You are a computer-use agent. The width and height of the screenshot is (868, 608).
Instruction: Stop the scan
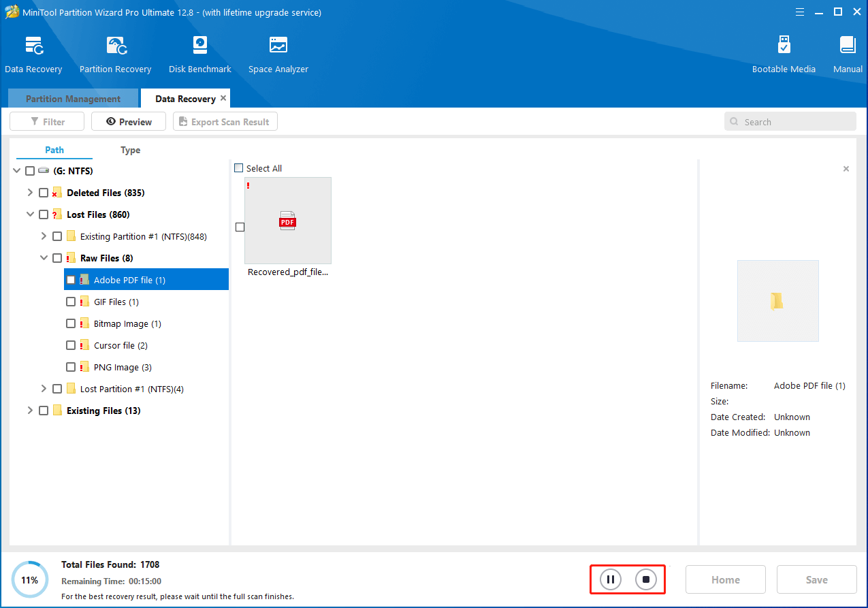pos(646,580)
